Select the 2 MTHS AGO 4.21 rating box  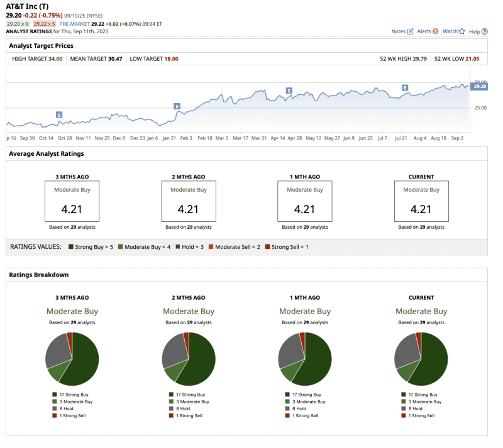pyautogui.click(x=188, y=201)
